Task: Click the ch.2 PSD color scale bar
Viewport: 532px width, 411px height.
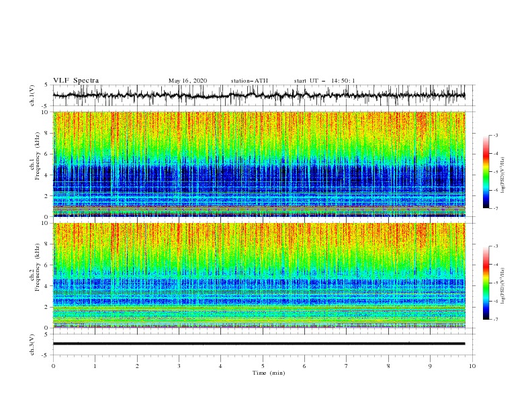Action: pyautogui.click(x=486, y=283)
